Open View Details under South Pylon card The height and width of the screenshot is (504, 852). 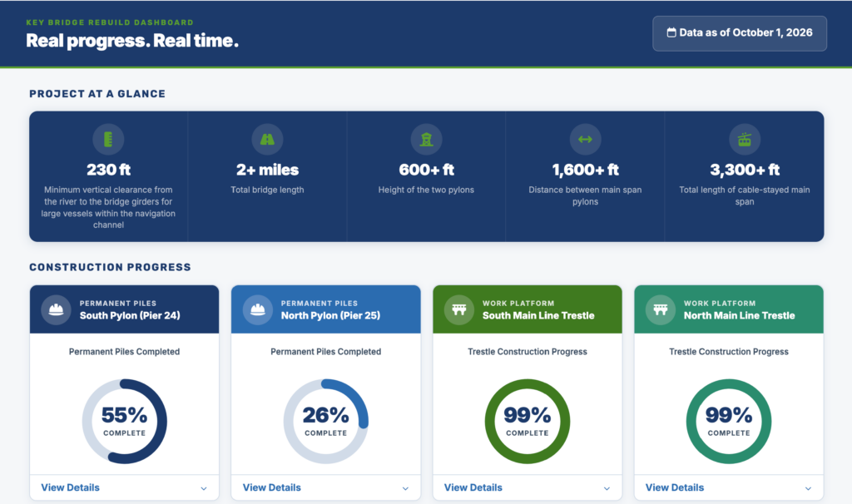70,487
